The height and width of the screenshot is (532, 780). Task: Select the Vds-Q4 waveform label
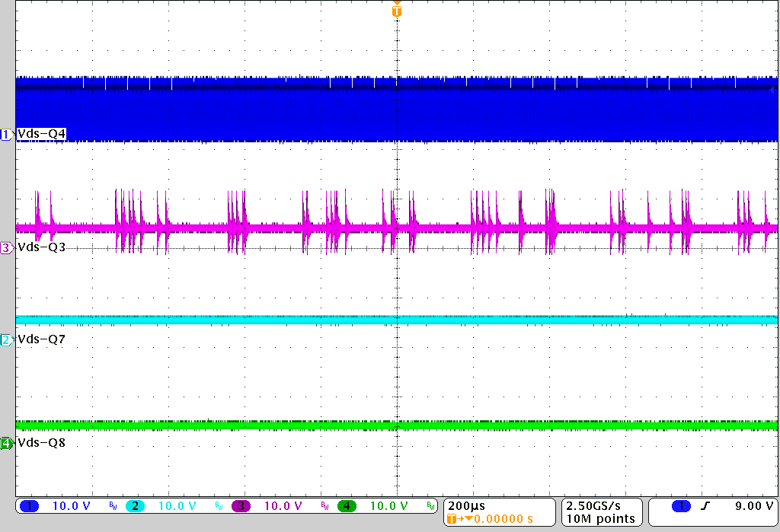42,135
